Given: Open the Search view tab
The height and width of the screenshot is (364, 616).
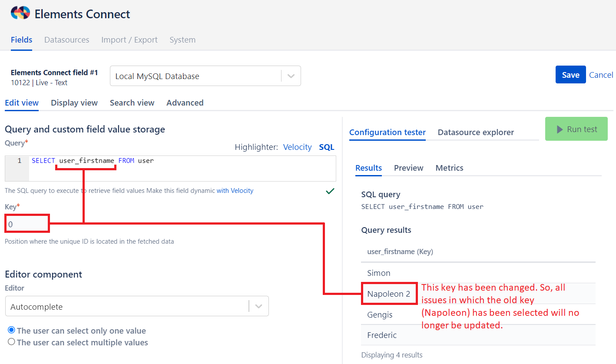Looking at the screenshot, I should click(132, 103).
